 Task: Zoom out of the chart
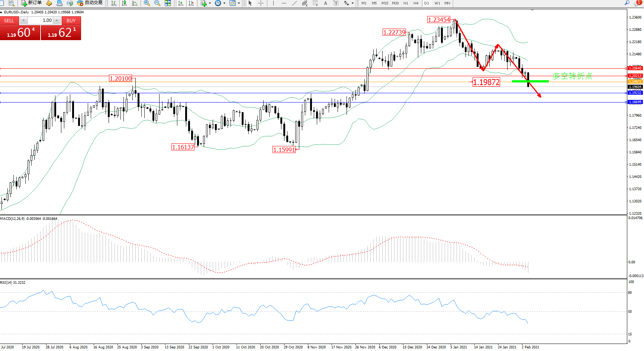(157, 3)
